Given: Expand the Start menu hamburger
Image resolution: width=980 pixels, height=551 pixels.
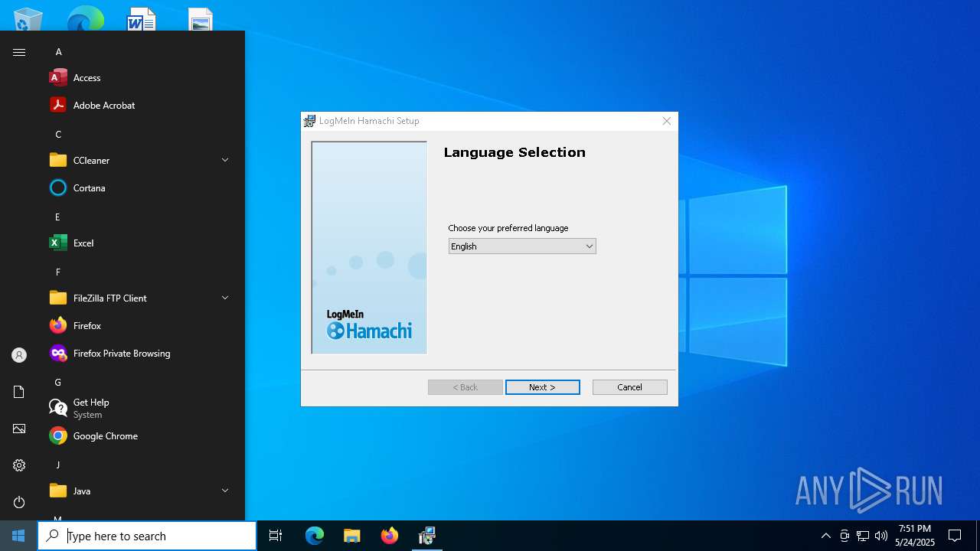Looking at the screenshot, I should pyautogui.click(x=19, y=52).
